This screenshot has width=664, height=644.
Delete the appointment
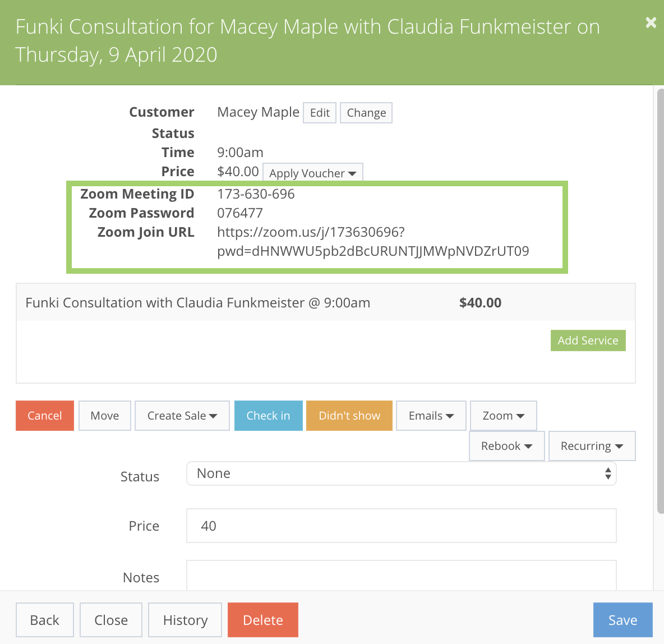263,620
